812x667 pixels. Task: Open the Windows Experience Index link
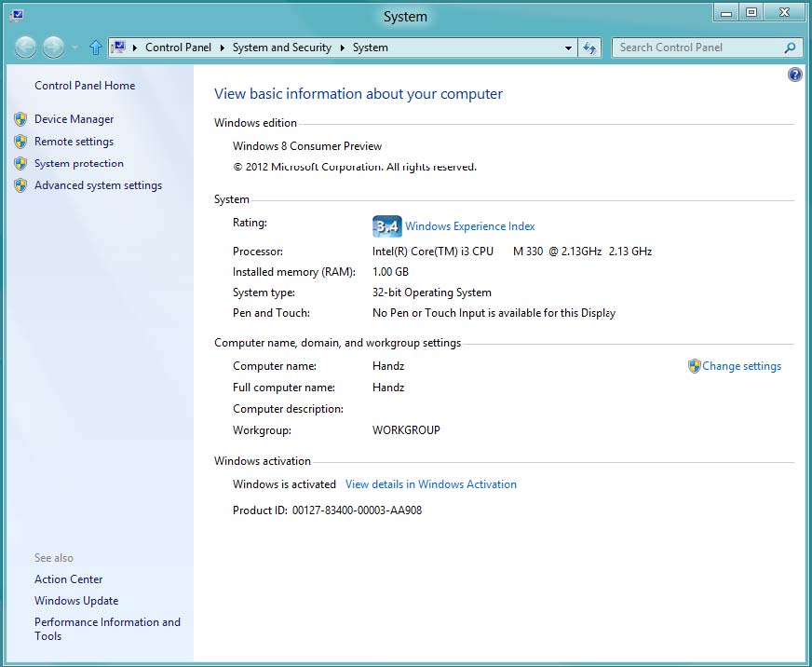click(x=469, y=226)
